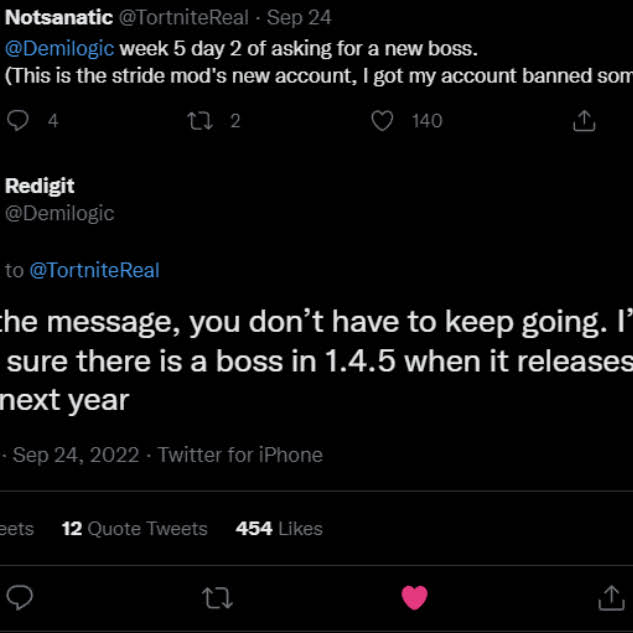The height and width of the screenshot is (633, 633).
Task: Show the 454 Likes list
Action: pyautogui.click(x=279, y=529)
